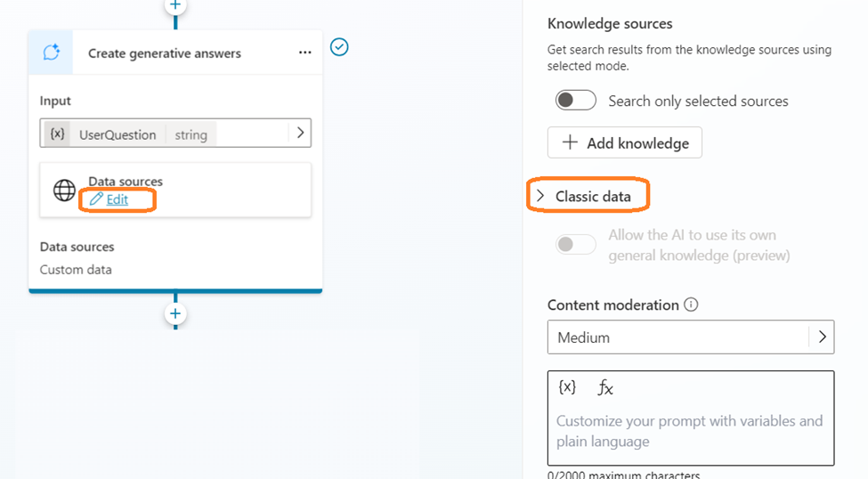Viewport: 868px width, 479px height.
Task: Click the {x} icon beside UserQuestion
Action: 57,134
